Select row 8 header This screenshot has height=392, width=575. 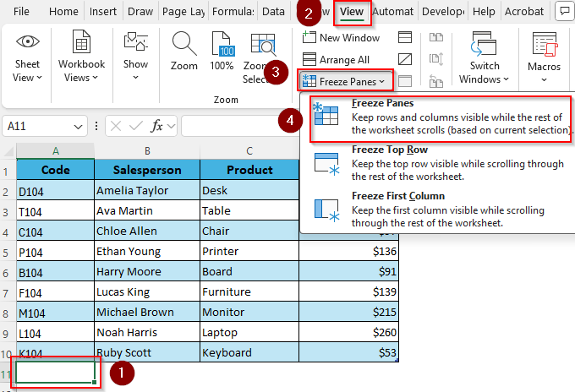pos(7,313)
